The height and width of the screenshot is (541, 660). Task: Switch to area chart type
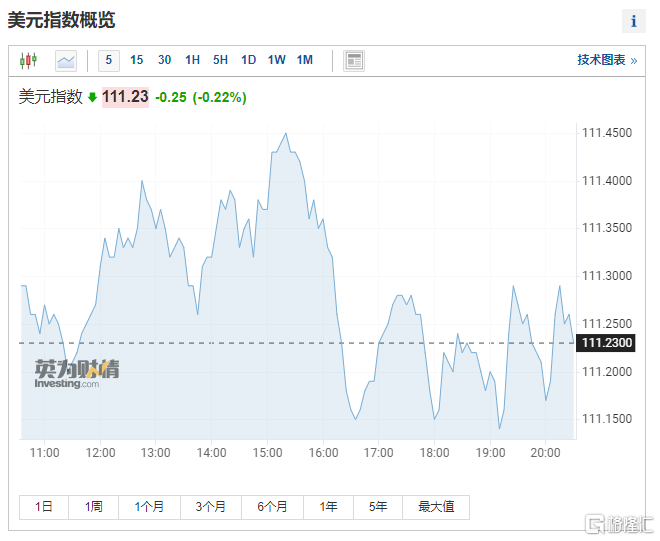(x=66, y=61)
